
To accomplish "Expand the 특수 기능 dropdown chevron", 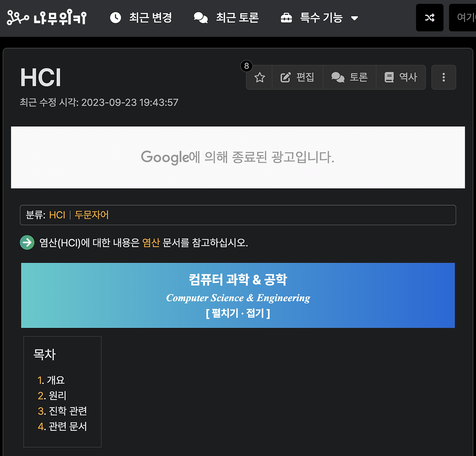I will (x=355, y=18).
